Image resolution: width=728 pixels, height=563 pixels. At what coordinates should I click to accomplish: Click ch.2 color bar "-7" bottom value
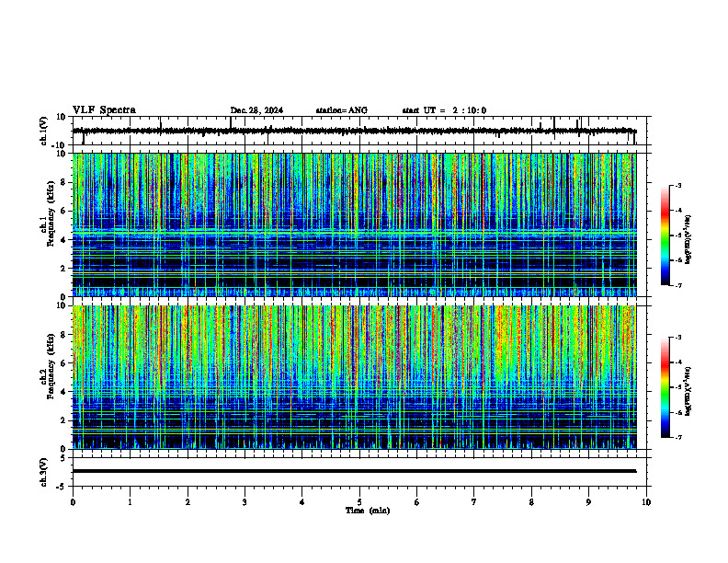pos(677,437)
